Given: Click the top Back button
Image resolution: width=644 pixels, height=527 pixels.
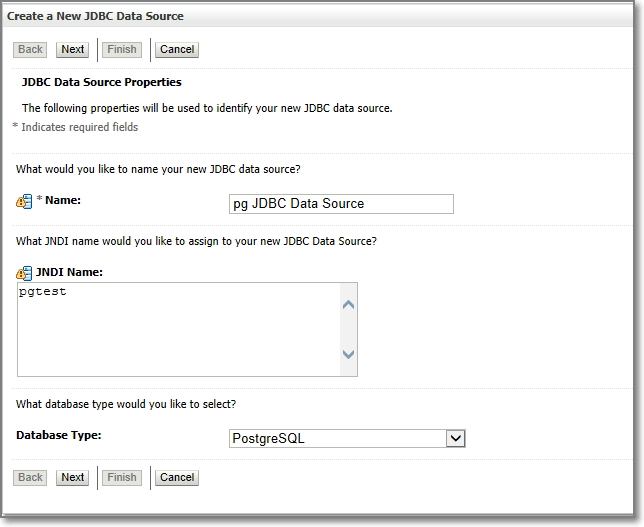Looking at the screenshot, I should point(31,49).
